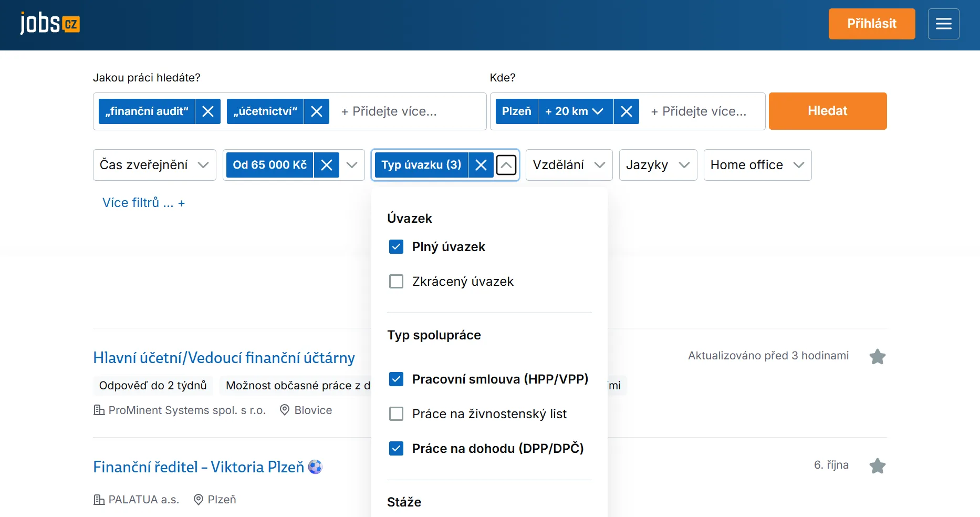Image resolution: width=980 pixels, height=517 pixels.
Task: Uncheck Práce na dohodu (DPP/DPČ)
Action: pyautogui.click(x=396, y=449)
